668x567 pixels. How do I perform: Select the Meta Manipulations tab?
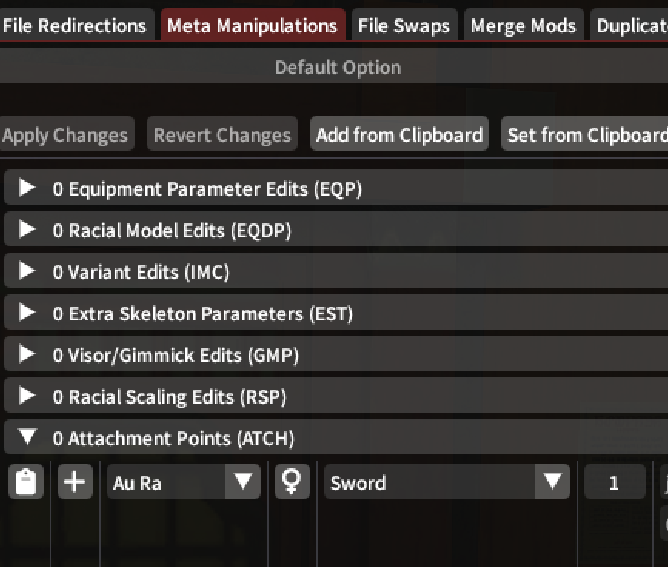point(252,26)
